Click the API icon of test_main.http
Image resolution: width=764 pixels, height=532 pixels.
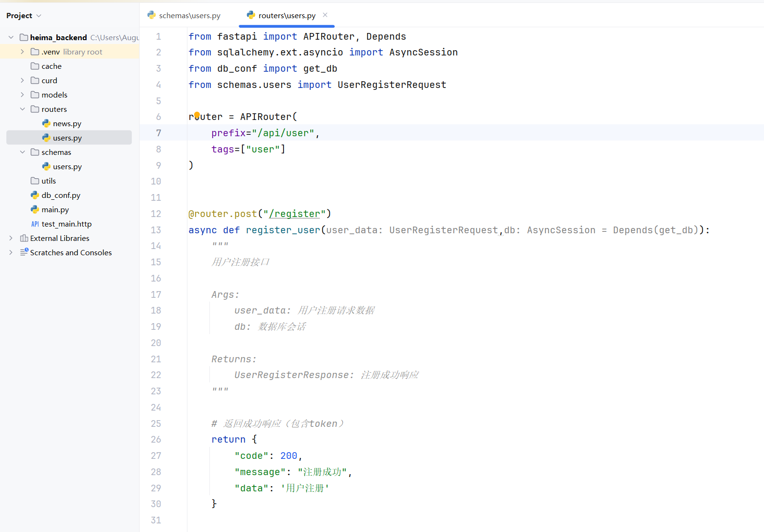[35, 224]
